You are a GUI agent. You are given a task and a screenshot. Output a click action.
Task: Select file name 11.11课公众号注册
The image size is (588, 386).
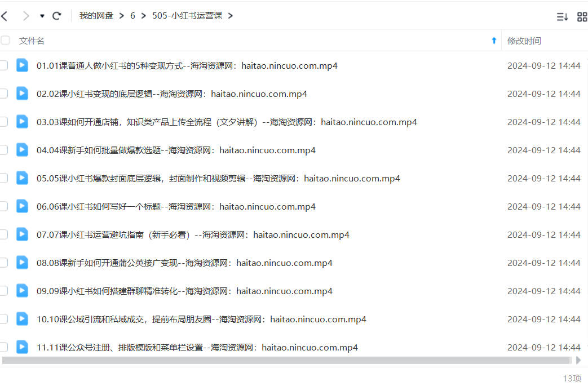[x=197, y=347]
